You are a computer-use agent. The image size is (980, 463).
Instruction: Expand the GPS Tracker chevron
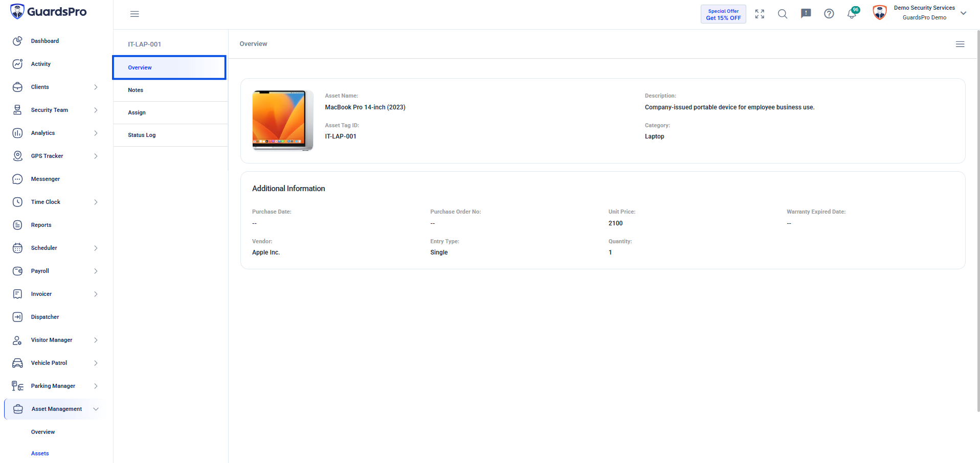[x=96, y=156]
